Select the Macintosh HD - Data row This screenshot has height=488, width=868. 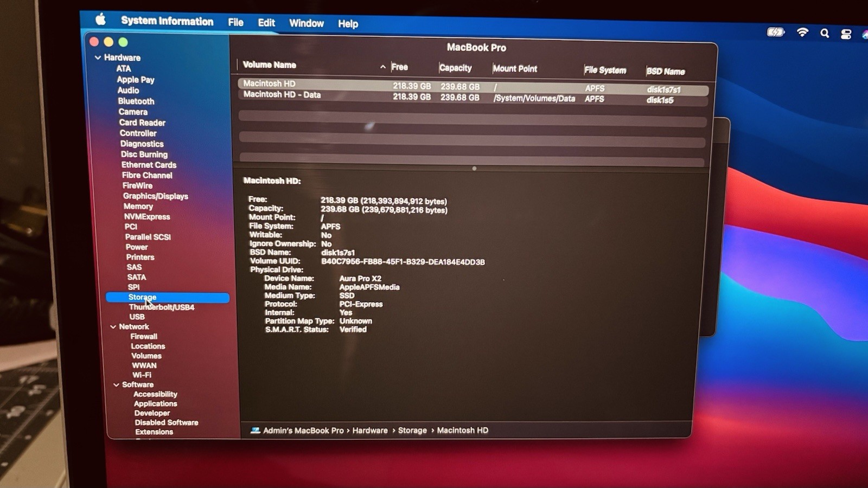(x=473, y=98)
